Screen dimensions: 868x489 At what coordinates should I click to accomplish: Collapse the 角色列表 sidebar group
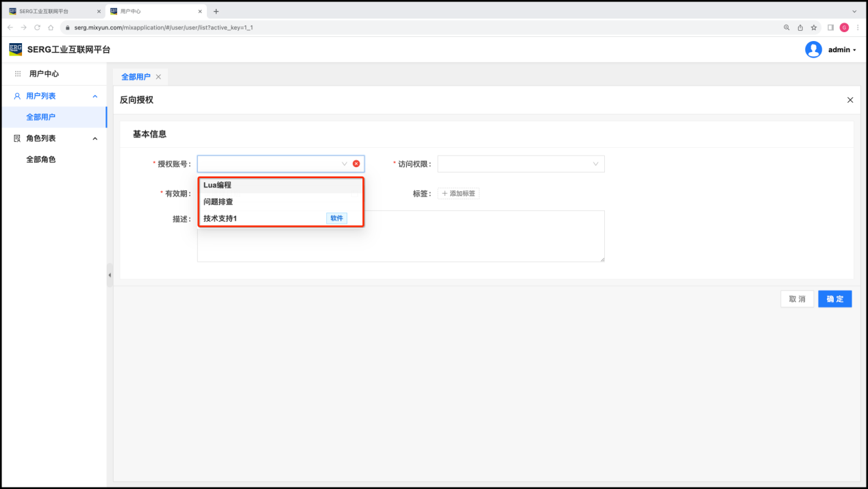coord(95,138)
